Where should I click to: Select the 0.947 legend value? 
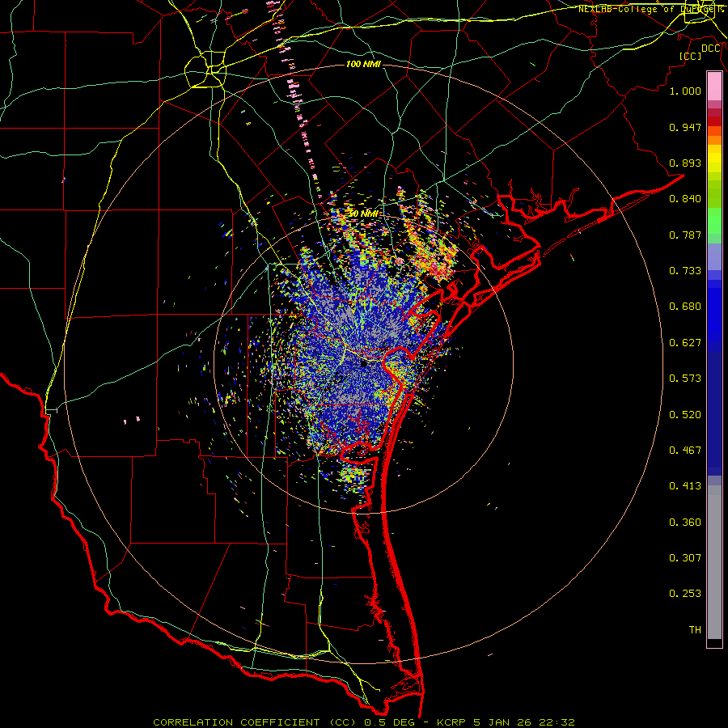685,127
